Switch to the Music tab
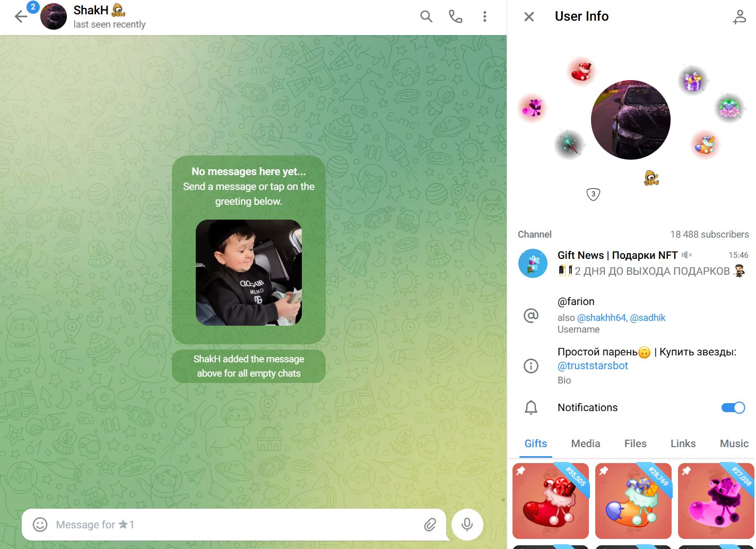This screenshot has width=756, height=549. click(734, 443)
